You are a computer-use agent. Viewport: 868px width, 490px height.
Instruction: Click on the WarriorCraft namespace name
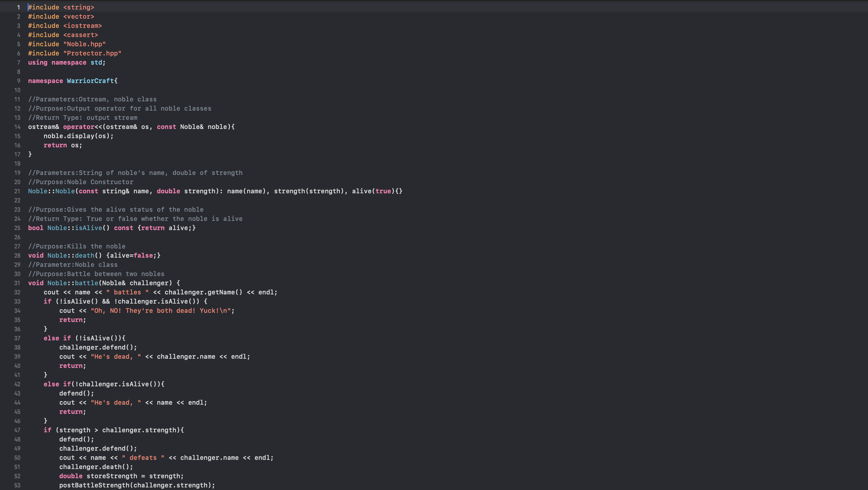[x=90, y=81]
